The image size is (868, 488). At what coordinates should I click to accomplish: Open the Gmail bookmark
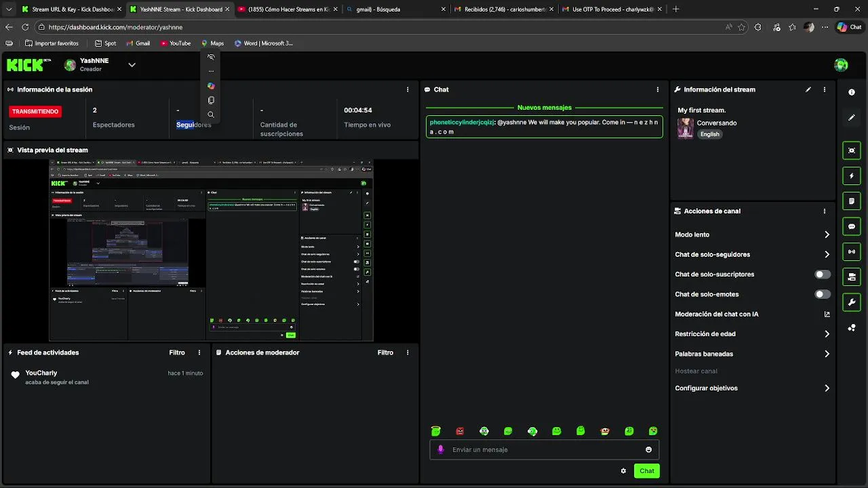point(138,43)
